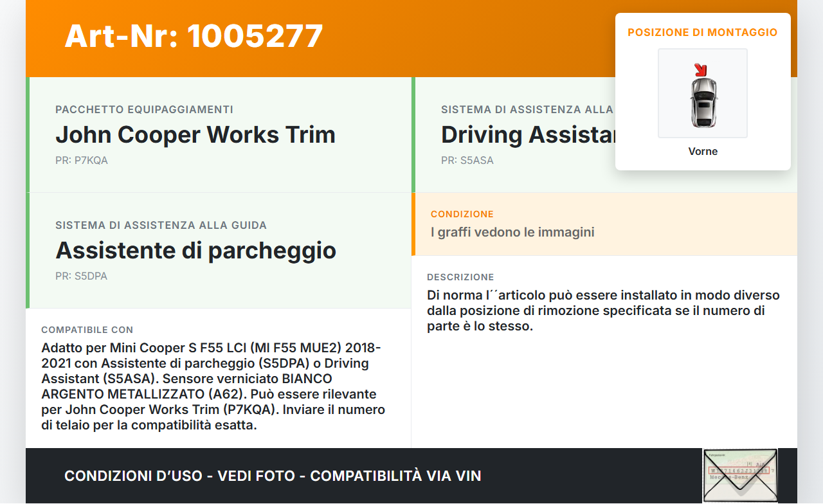Viewport: 823px width, 504px height.
Task: Click the PR: S5DPA code
Action: (81, 276)
